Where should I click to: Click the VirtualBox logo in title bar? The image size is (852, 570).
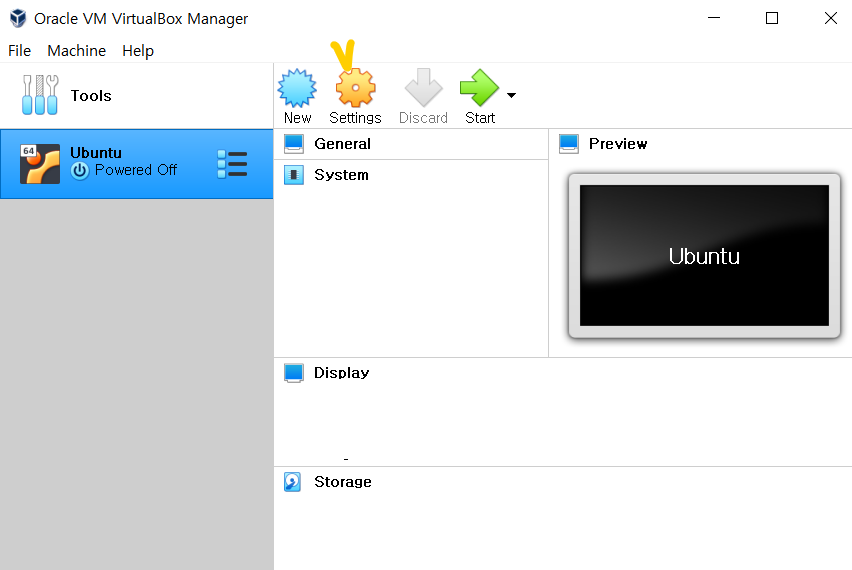[18, 18]
